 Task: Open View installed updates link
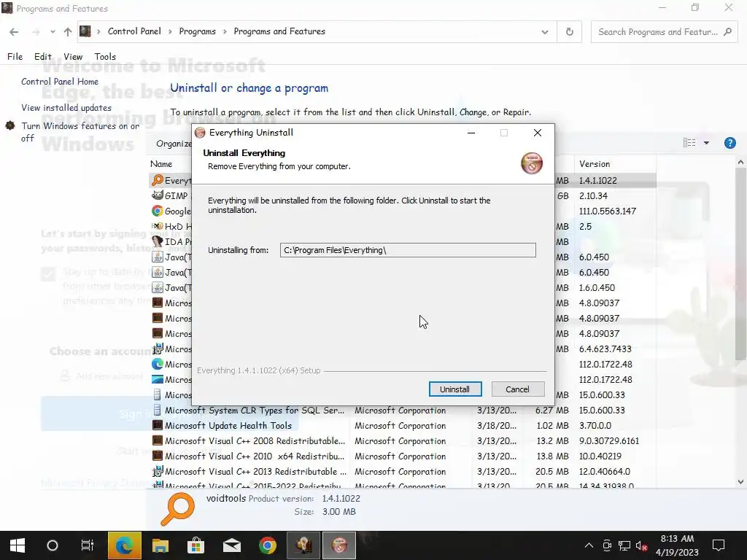point(66,108)
